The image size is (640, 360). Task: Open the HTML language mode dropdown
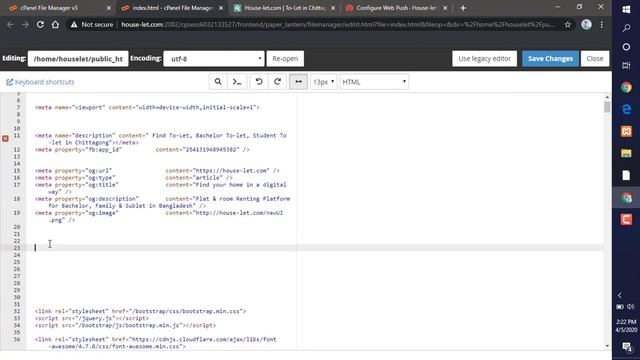pyautogui.click(x=374, y=82)
